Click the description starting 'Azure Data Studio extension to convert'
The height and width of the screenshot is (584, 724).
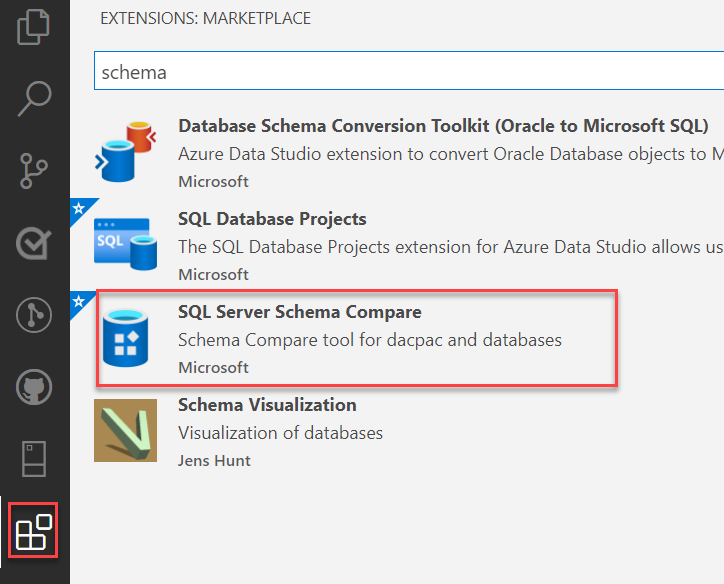point(451,154)
